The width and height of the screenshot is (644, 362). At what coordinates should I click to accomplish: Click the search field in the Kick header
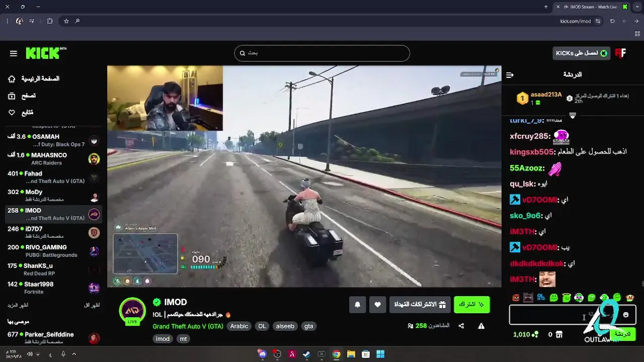(322, 53)
